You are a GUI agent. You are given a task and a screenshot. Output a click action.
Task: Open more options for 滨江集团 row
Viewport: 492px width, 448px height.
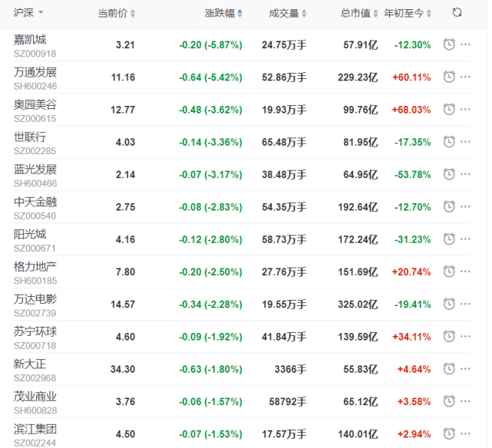(x=465, y=434)
